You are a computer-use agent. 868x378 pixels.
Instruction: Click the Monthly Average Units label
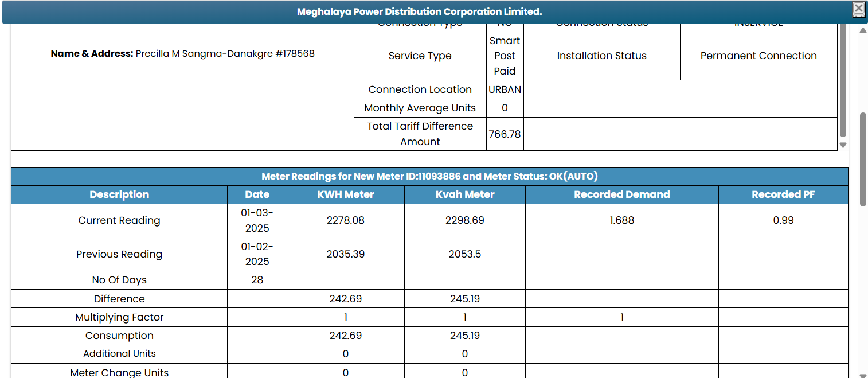pos(420,108)
